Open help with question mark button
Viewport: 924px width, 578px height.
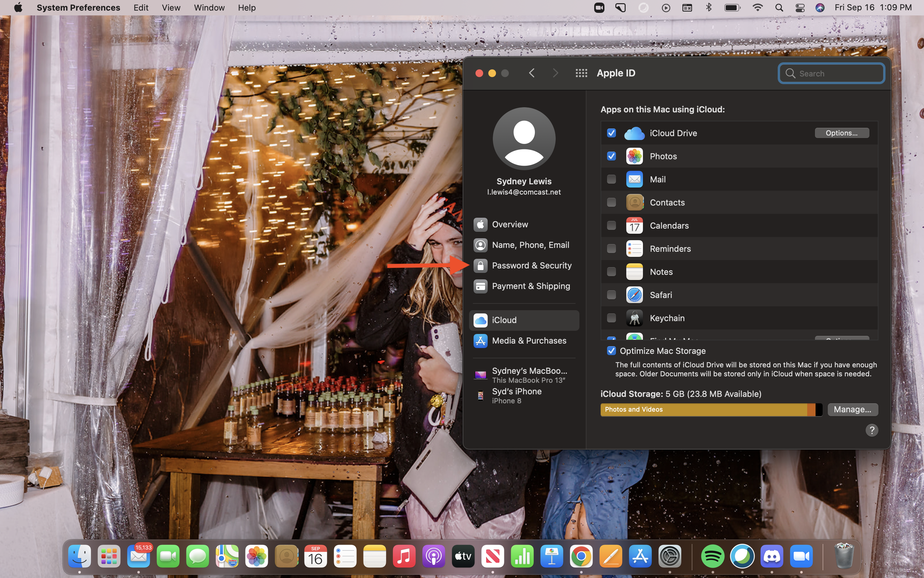(x=871, y=430)
